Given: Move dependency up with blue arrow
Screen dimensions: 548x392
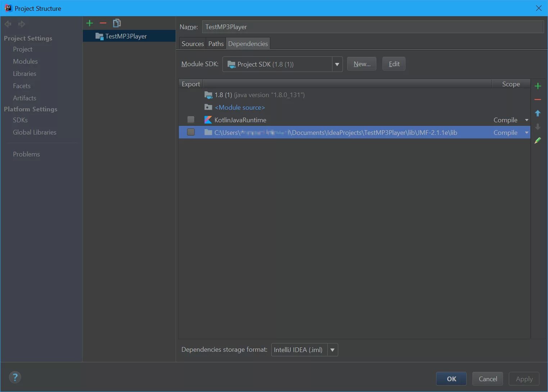Looking at the screenshot, I should pyautogui.click(x=538, y=113).
